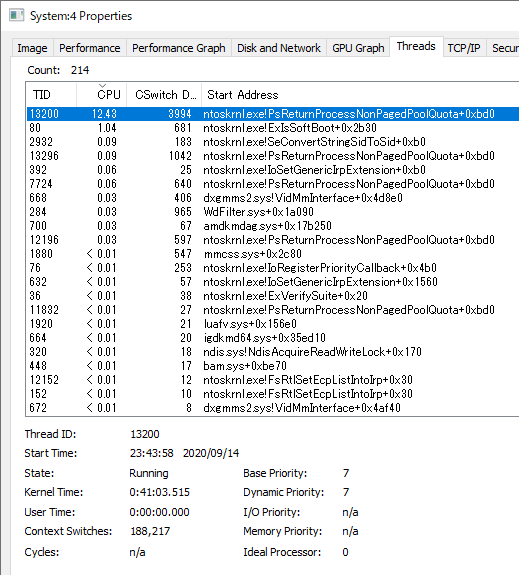Select thread 448 bam.sys row

(x=273, y=366)
